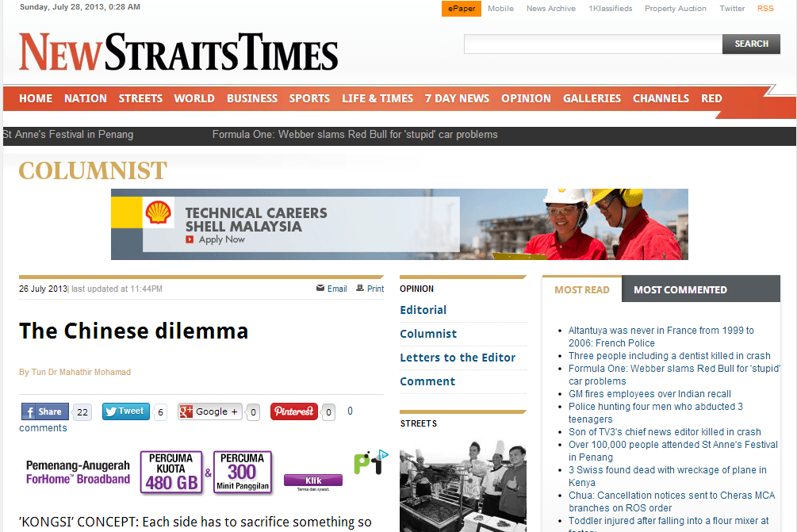Click the Facebook share count 22
Viewport: 797px width, 532px height.
pyautogui.click(x=82, y=412)
